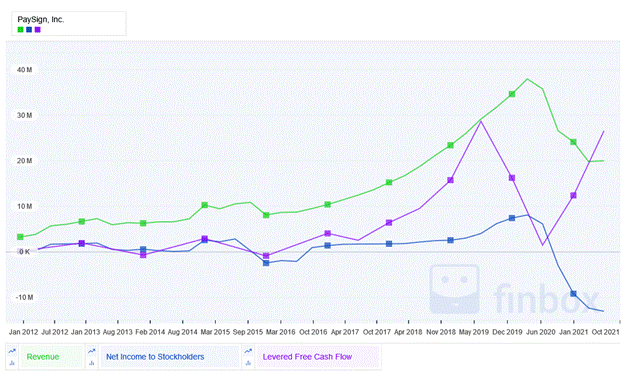The width and height of the screenshot is (626, 376).
Task: Click the Oct 2021 x-axis label
Action: point(605,332)
